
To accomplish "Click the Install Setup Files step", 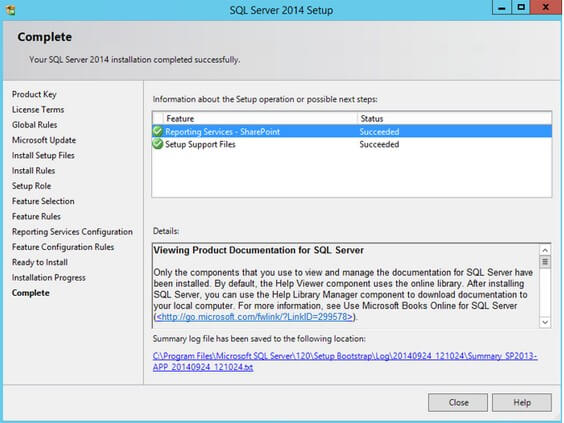I will 43,155.
